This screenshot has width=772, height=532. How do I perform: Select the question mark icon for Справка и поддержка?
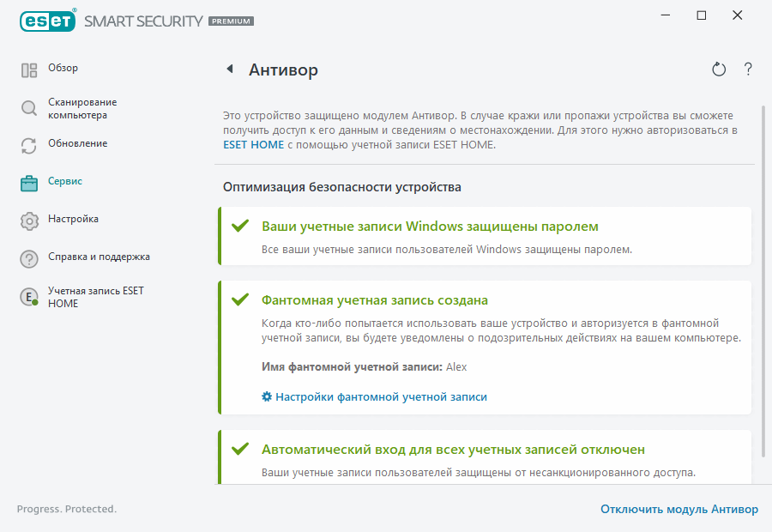click(x=29, y=257)
